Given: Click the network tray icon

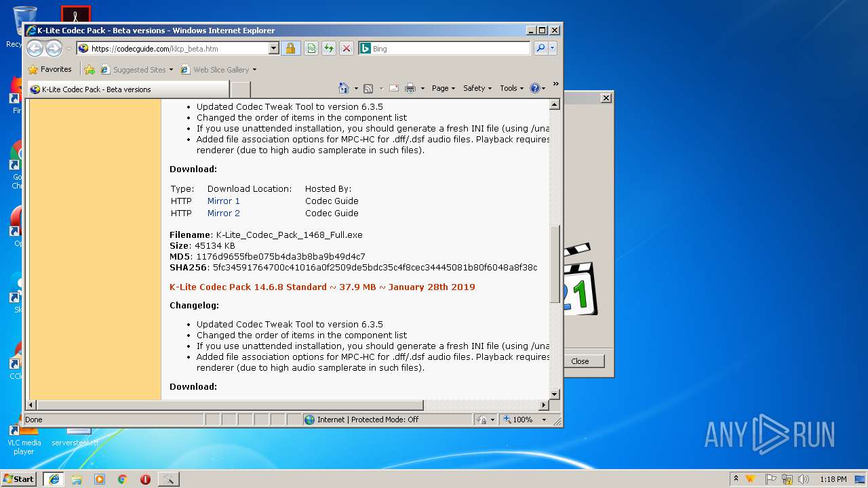Looking at the screenshot, I should (x=787, y=479).
